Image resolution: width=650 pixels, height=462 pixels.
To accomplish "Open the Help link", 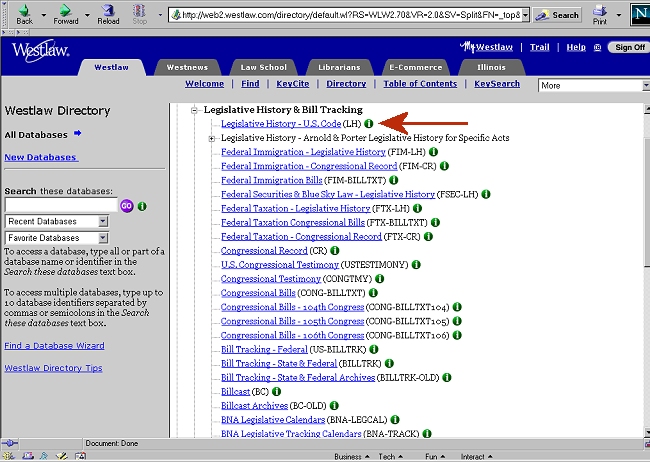I will click(x=576, y=47).
